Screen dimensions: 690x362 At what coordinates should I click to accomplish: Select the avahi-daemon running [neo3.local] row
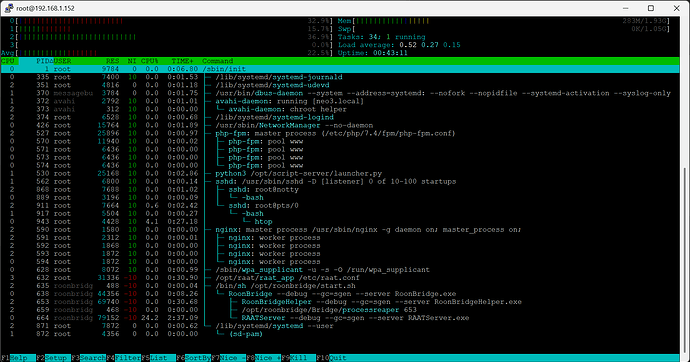(x=340, y=101)
